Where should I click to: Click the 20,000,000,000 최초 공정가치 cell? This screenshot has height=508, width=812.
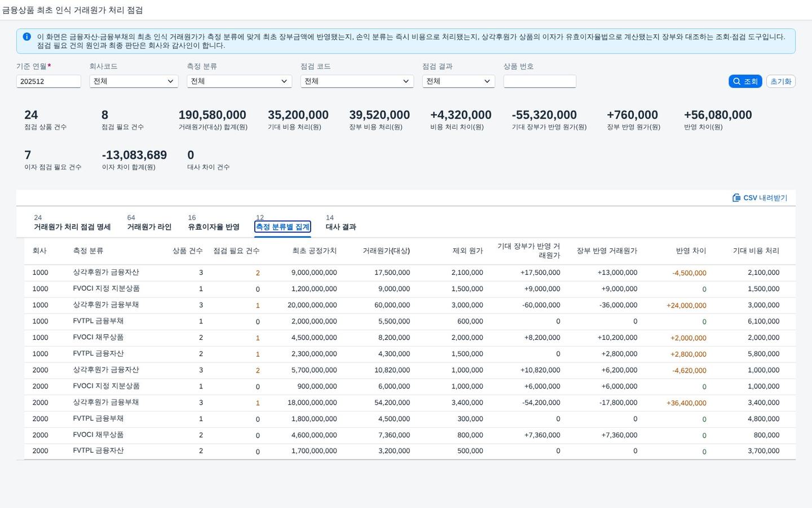(312, 305)
